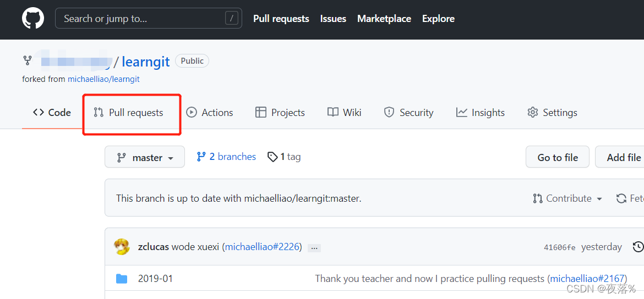The height and width of the screenshot is (299, 644).
Task: Switch to the Wiki tab
Action: tap(344, 112)
